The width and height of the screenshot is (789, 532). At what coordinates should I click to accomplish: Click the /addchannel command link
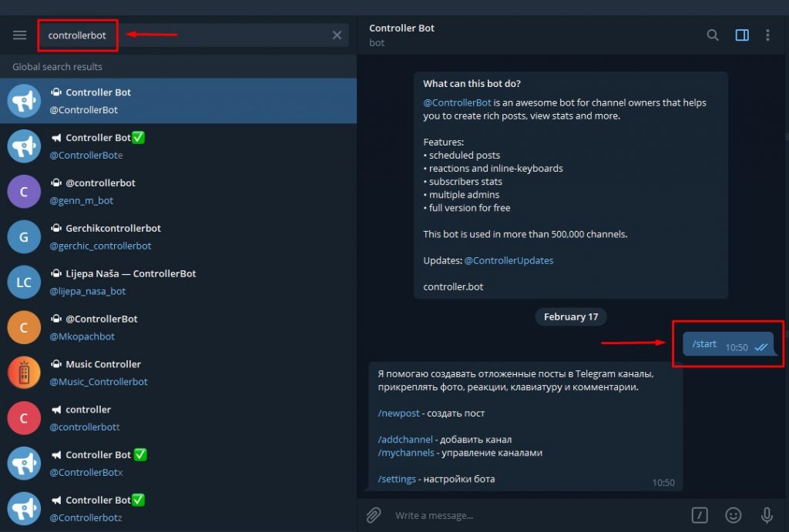[x=405, y=440]
